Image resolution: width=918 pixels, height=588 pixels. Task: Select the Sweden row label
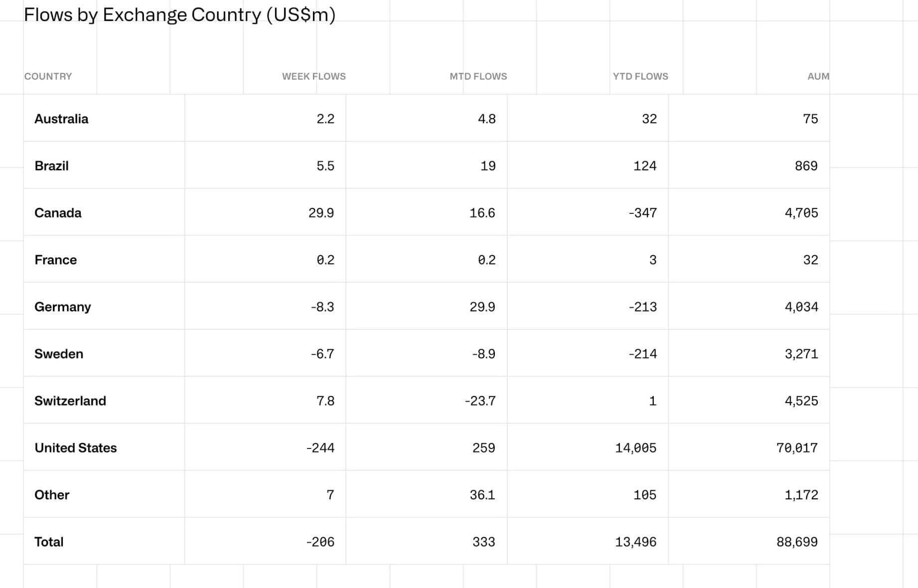[x=59, y=354]
